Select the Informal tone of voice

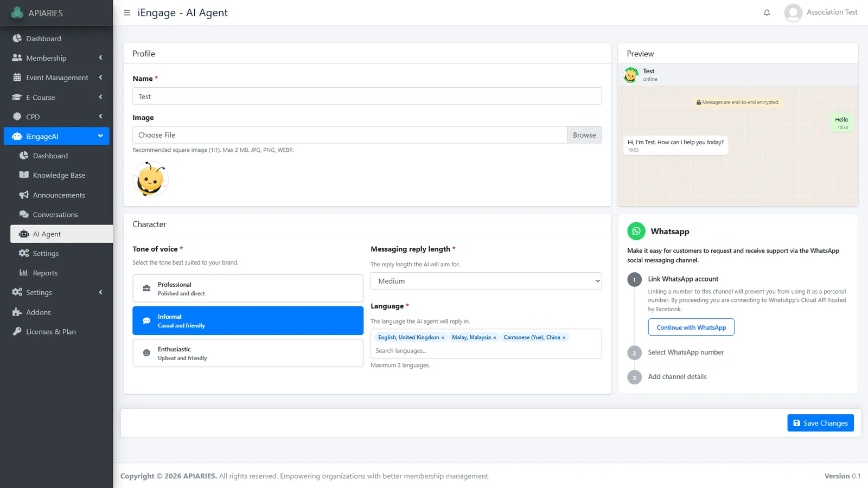pyautogui.click(x=248, y=320)
